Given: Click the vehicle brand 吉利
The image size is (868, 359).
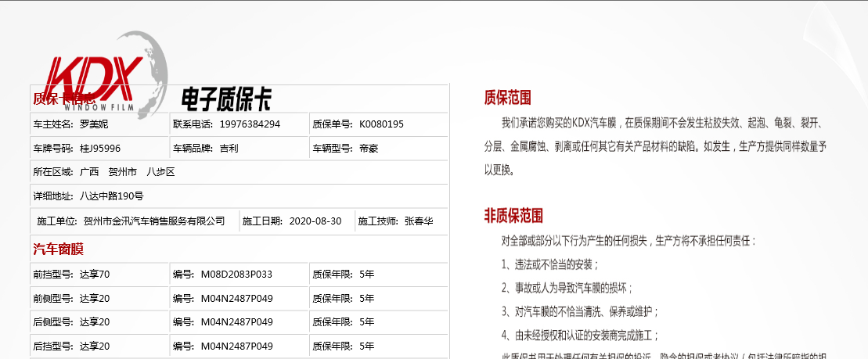Looking at the screenshot, I should [x=229, y=148].
